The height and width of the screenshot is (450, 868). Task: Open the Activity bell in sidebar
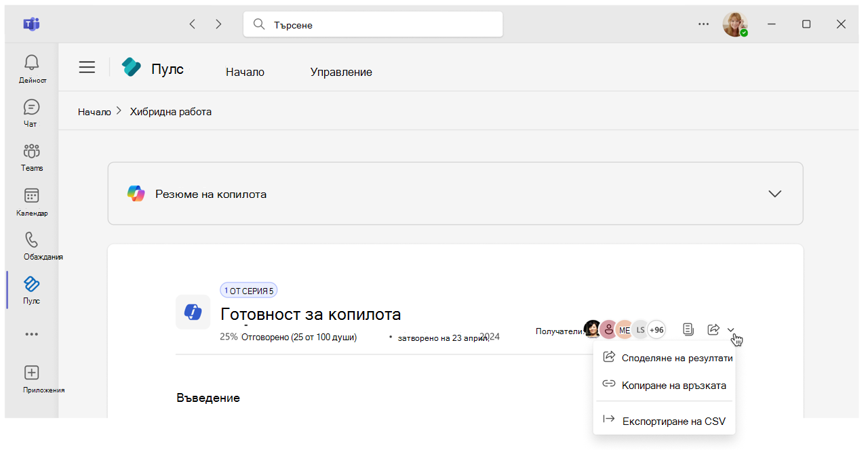[31, 63]
